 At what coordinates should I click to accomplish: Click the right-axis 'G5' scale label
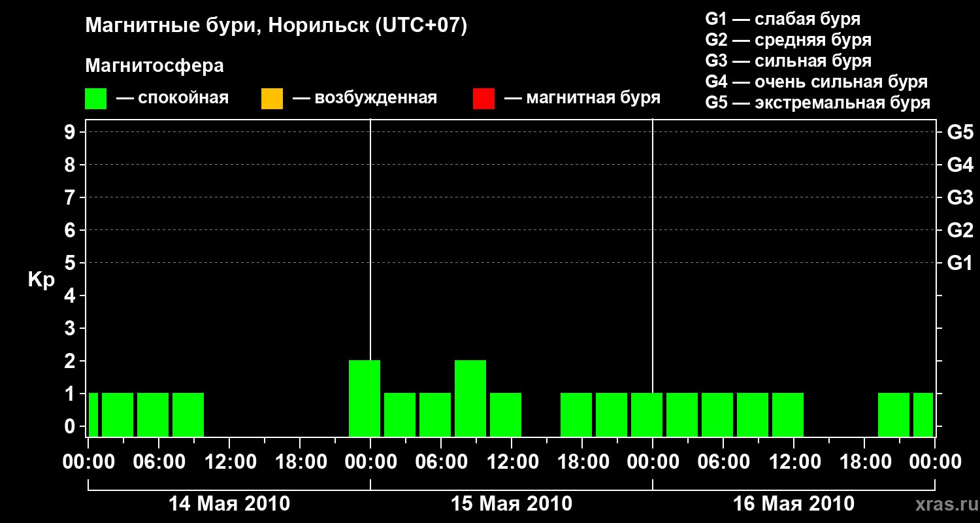[x=960, y=132]
